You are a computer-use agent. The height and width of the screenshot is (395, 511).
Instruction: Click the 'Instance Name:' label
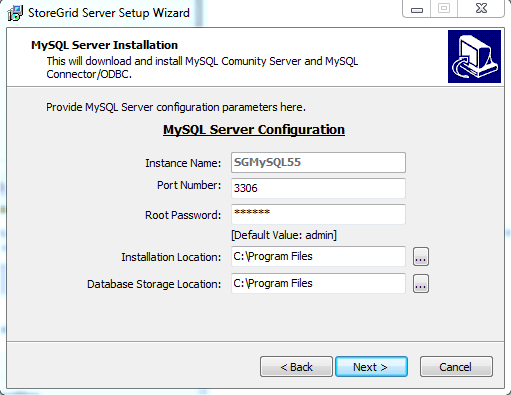(183, 163)
